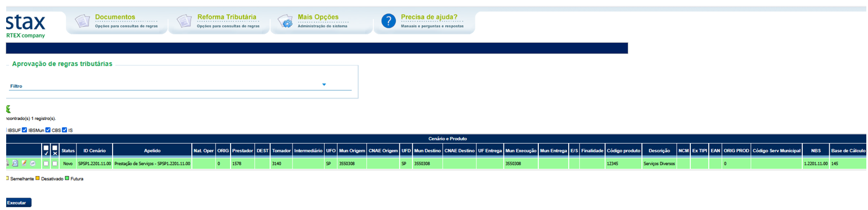Click the Documentos papers icon
This screenshot has width=868, height=210.
coord(83,21)
